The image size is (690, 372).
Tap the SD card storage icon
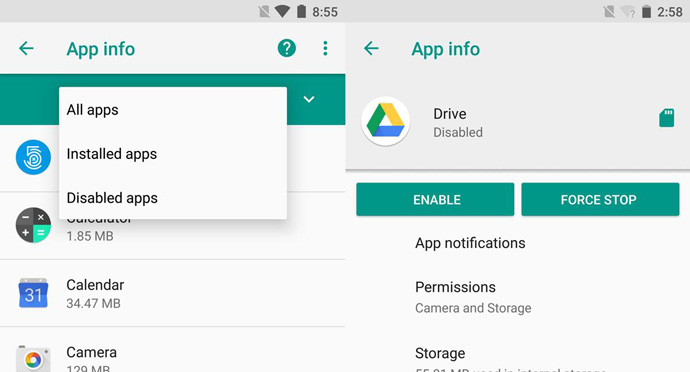pos(667,118)
